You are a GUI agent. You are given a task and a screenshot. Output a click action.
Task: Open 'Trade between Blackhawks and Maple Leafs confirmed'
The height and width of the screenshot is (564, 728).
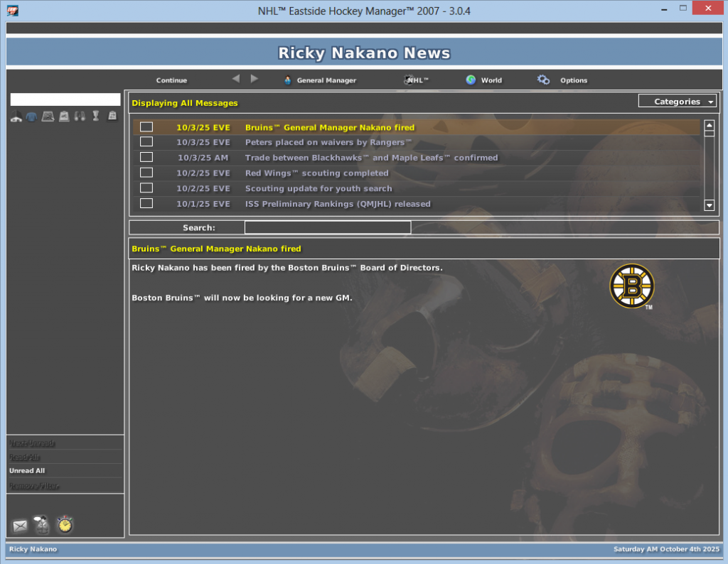[371, 158]
